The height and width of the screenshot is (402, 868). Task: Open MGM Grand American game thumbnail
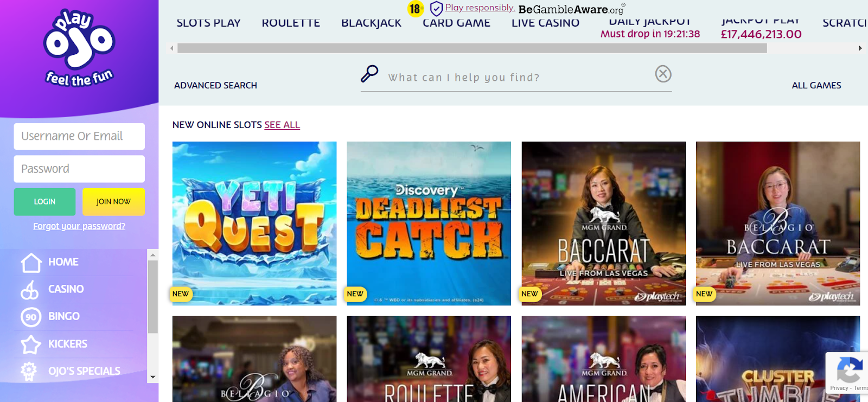click(603, 359)
